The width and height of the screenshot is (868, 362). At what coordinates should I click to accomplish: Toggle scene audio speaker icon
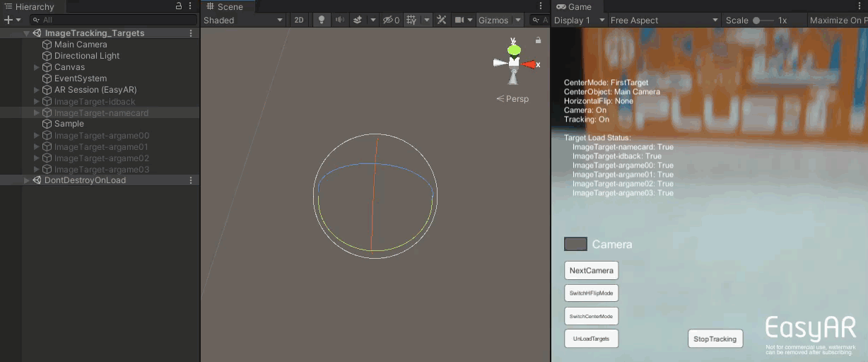point(340,20)
